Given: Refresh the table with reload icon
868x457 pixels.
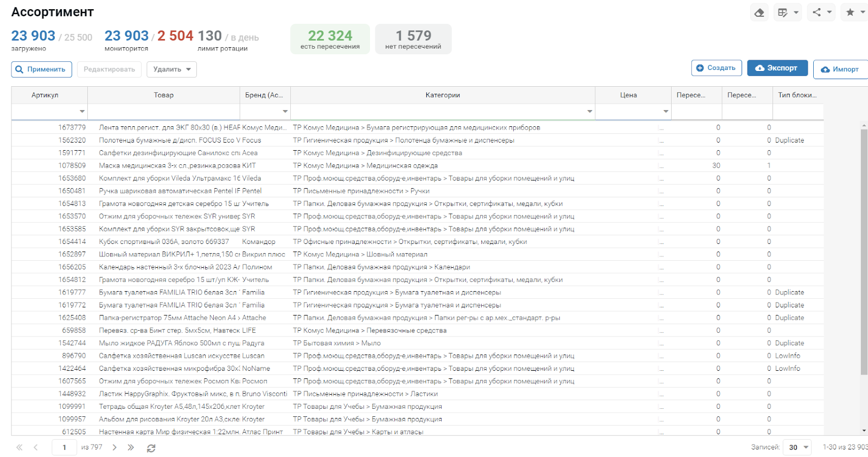Looking at the screenshot, I should click(x=151, y=448).
